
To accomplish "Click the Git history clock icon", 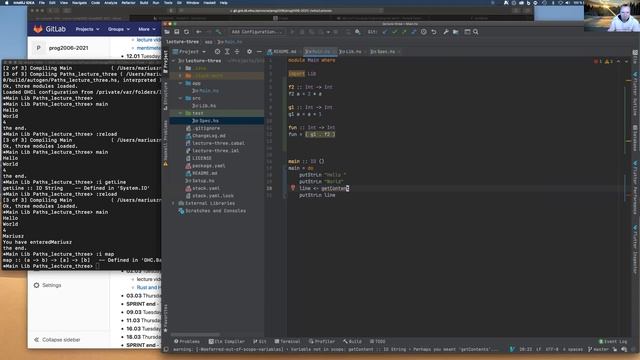I will pyautogui.click(x=424, y=32).
